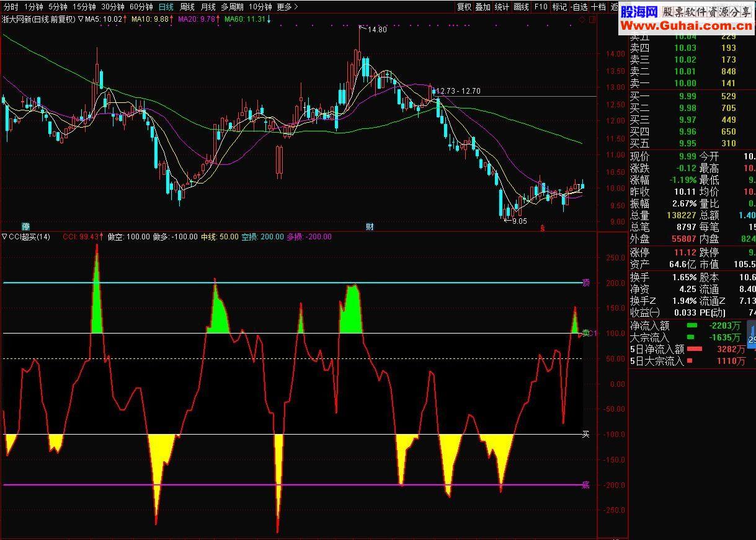Screen dimensions: 756x540
Task: Open the 多周期 multi-period view
Action: pyautogui.click(x=232, y=7)
